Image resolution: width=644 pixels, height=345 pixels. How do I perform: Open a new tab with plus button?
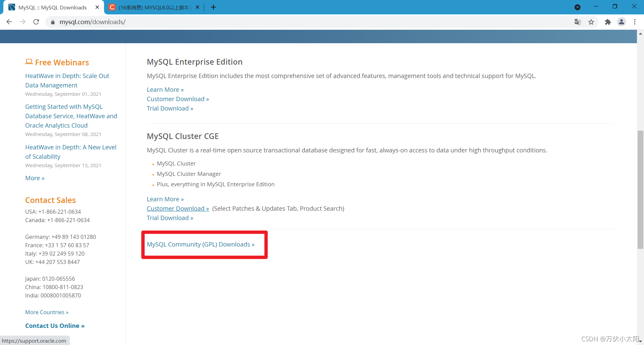coord(213,7)
